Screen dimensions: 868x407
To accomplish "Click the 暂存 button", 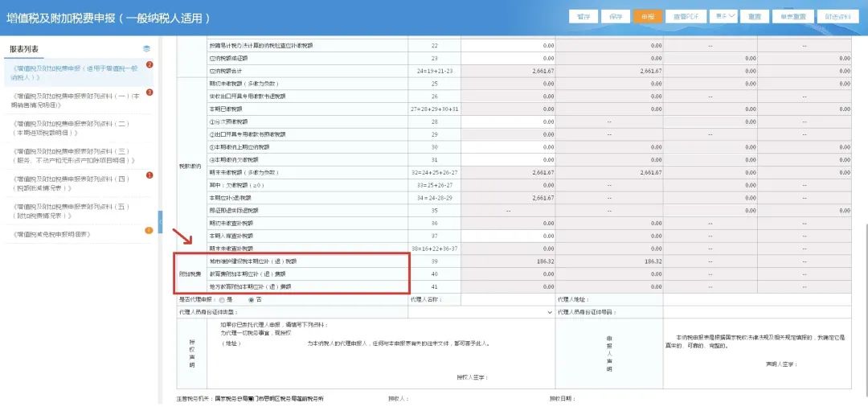I will click(x=583, y=17).
